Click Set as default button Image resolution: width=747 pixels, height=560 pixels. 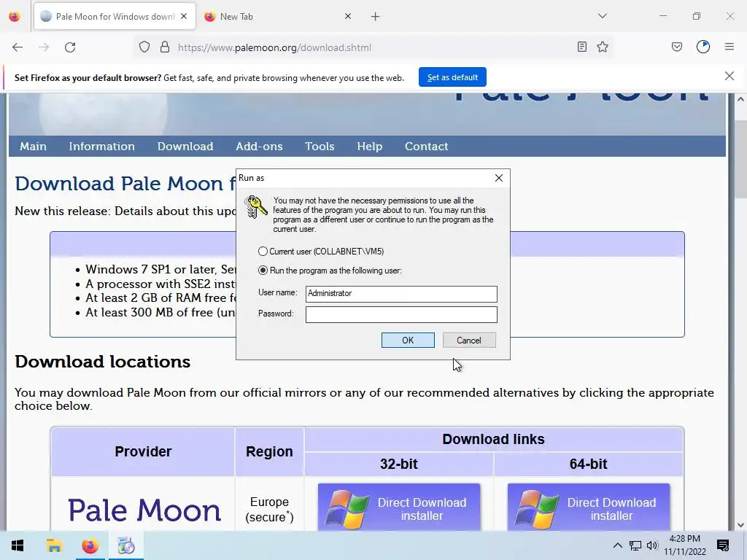coord(452,77)
